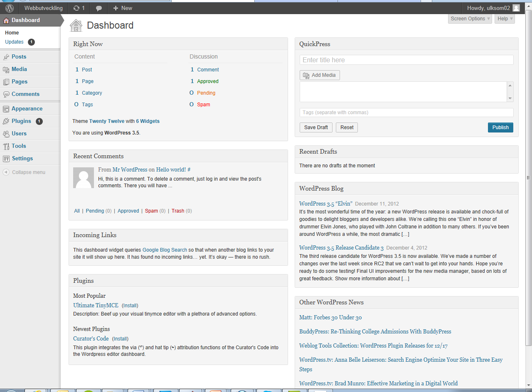
Task: Open the 6 Widgets link
Action: point(148,121)
